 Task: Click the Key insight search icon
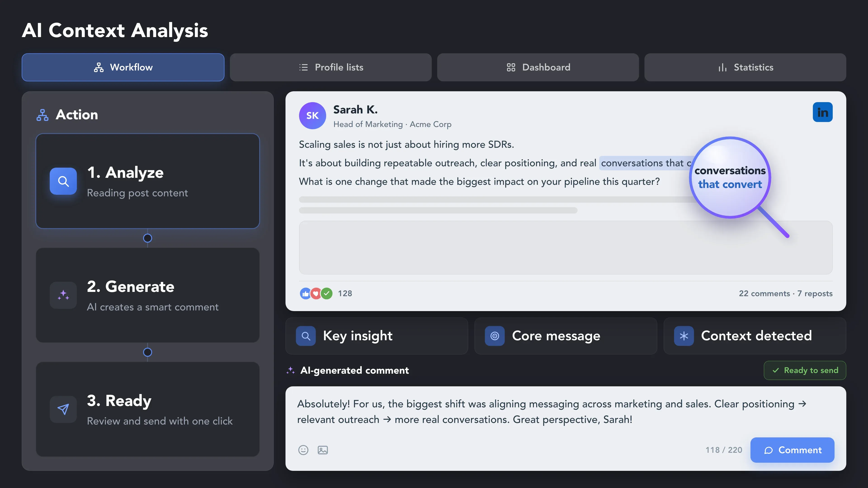point(306,336)
